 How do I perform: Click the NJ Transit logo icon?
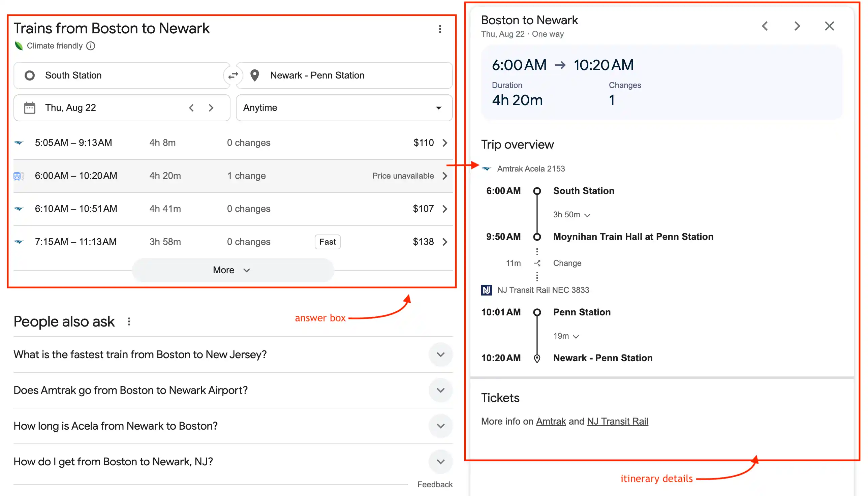(487, 290)
